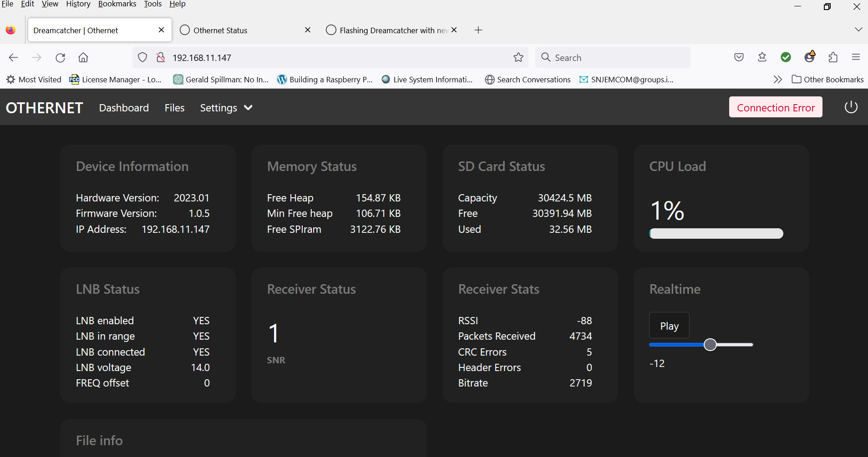868x457 pixels.
Task: Click Packets Received value 4734
Action: pyautogui.click(x=580, y=336)
